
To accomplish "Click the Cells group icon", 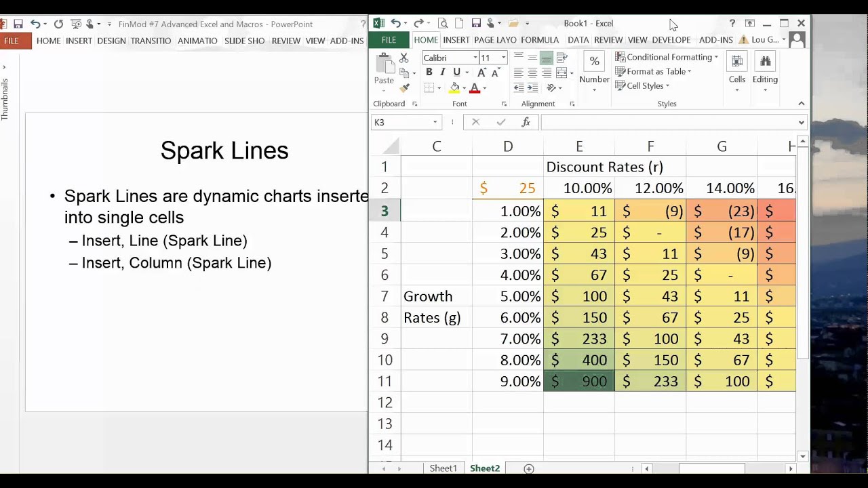I will click(x=737, y=62).
